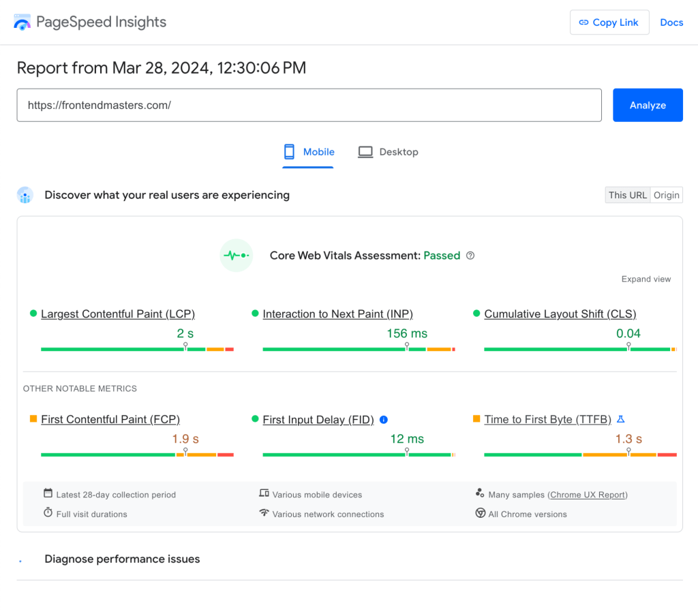Screen dimensions: 698x616
Task: Click the real users chart icon
Action: click(25, 195)
